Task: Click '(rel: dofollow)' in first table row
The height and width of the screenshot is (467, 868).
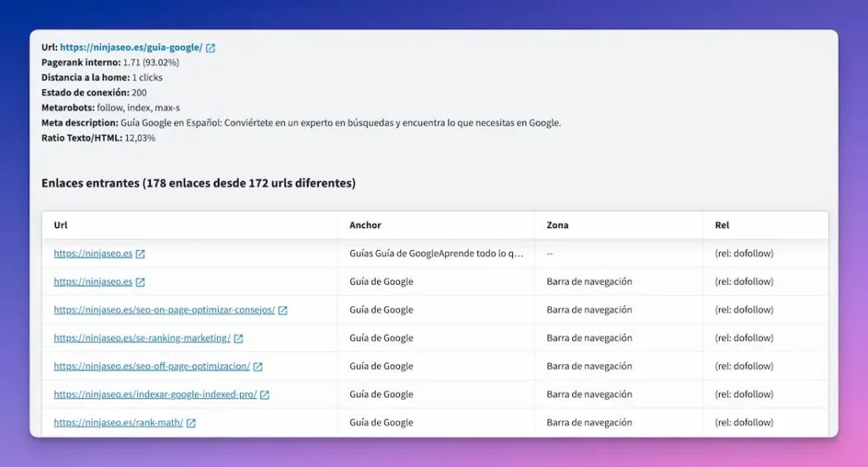Action: tap(744, 253)
